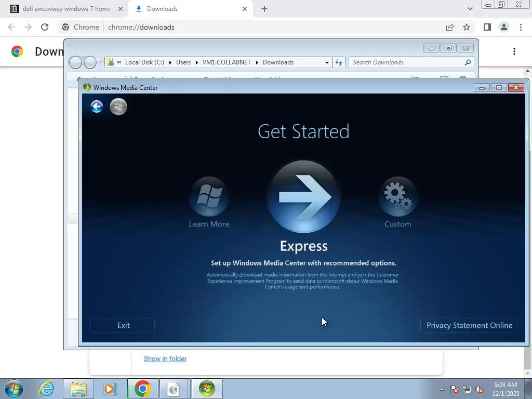The width and height of the screenshot is (532, 399).
Task: Select the Downloads Chrome tab
Action: [x=190, y=9]
